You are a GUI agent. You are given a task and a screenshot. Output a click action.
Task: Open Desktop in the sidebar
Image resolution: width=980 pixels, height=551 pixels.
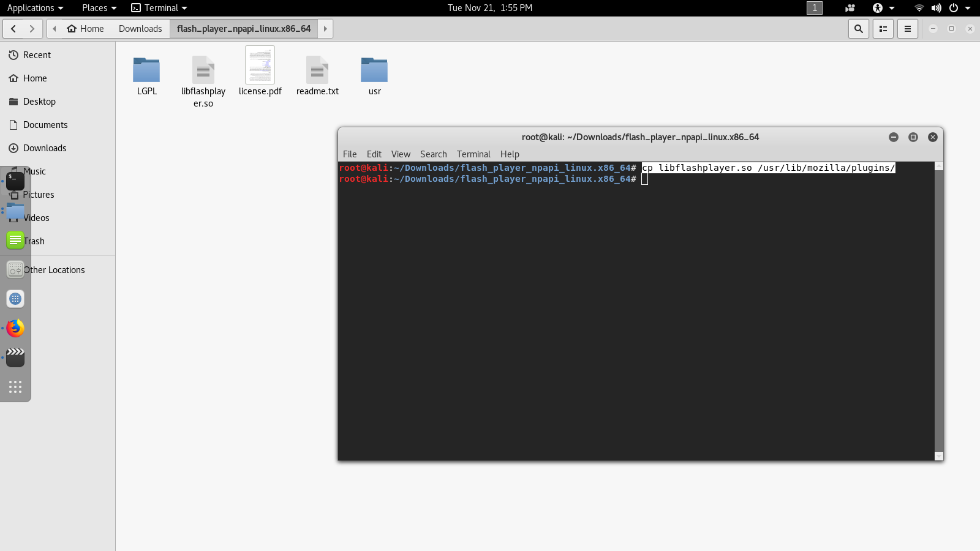click(x=58, y=102)
